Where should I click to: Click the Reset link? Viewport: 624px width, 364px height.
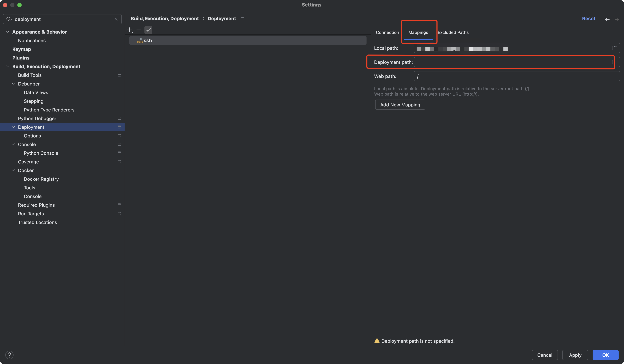click(x=589, y=19)
